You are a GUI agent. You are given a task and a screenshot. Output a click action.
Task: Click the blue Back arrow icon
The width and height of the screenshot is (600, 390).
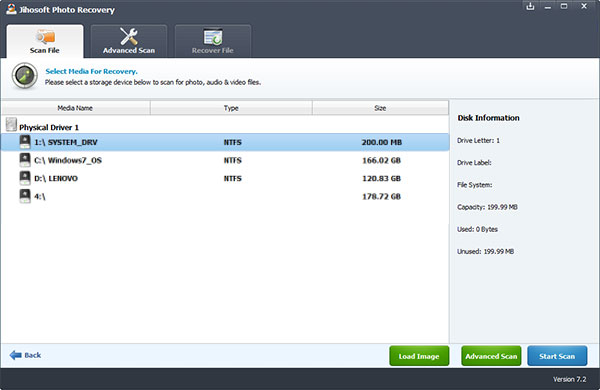[16, 355]
